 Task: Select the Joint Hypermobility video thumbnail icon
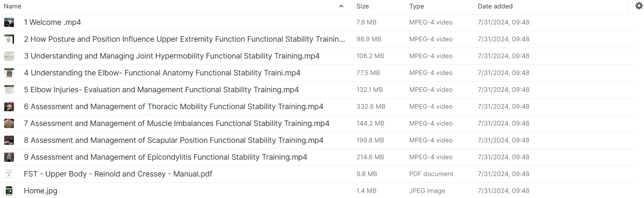coord(9,56)
